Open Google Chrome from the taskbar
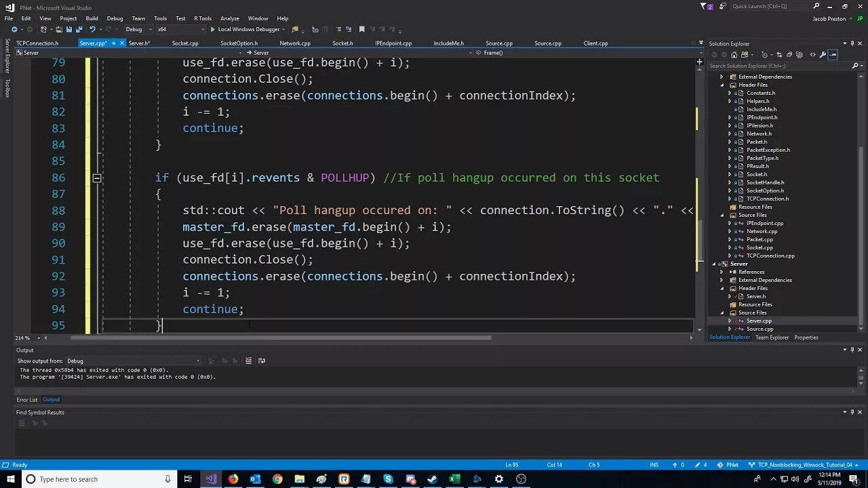 pos(277,479)
